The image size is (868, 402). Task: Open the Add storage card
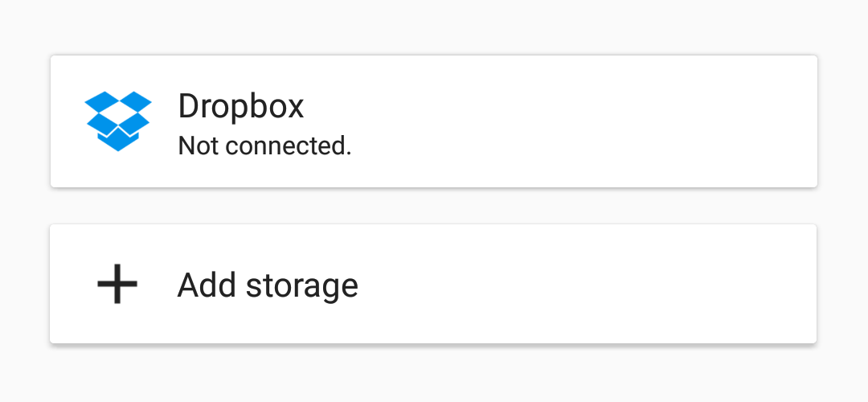tap(433, 284)
